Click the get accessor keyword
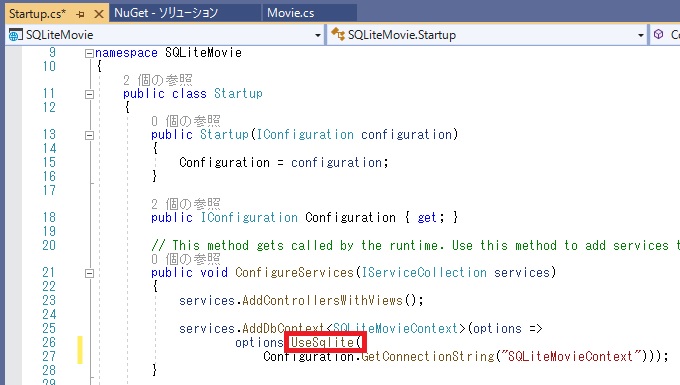Screen dimensions: 680x385 [427, 217]
